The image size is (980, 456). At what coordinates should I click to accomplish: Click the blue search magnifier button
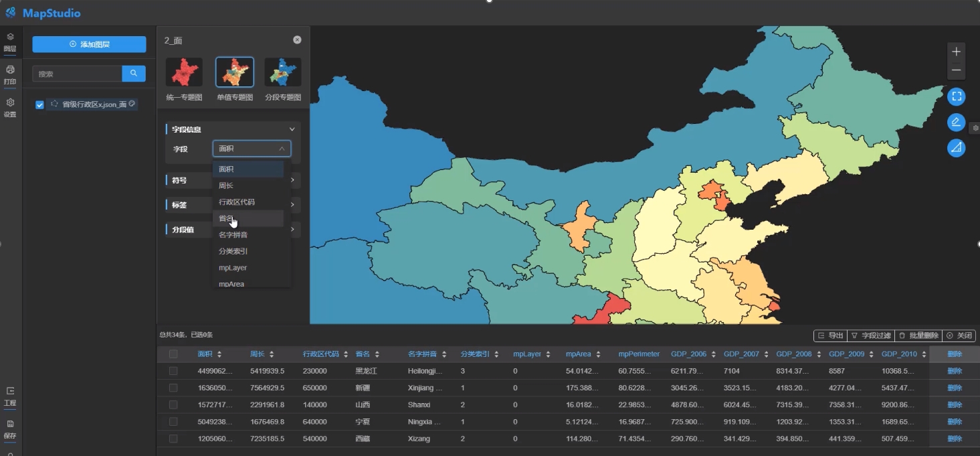click(x=134, y=74)
